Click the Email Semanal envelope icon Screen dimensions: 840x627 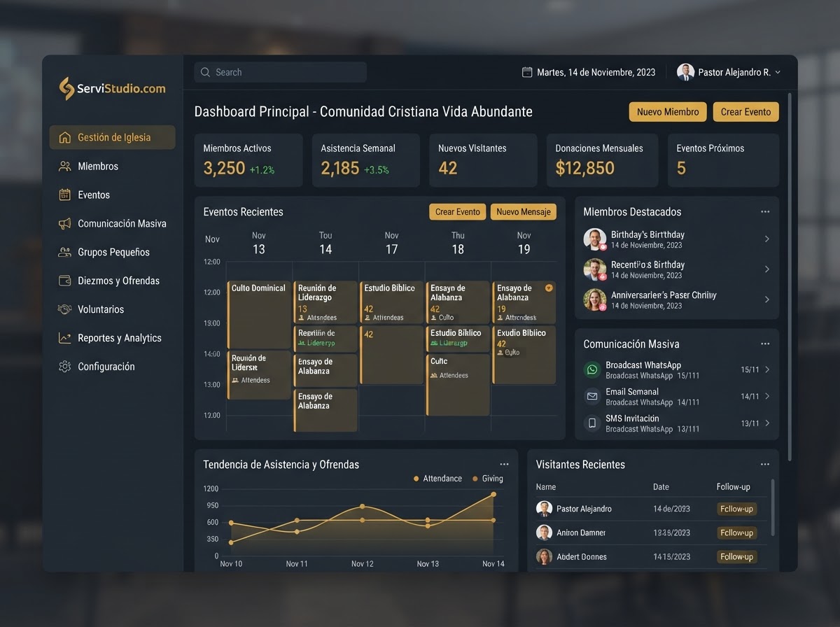(x=593, y=396)
